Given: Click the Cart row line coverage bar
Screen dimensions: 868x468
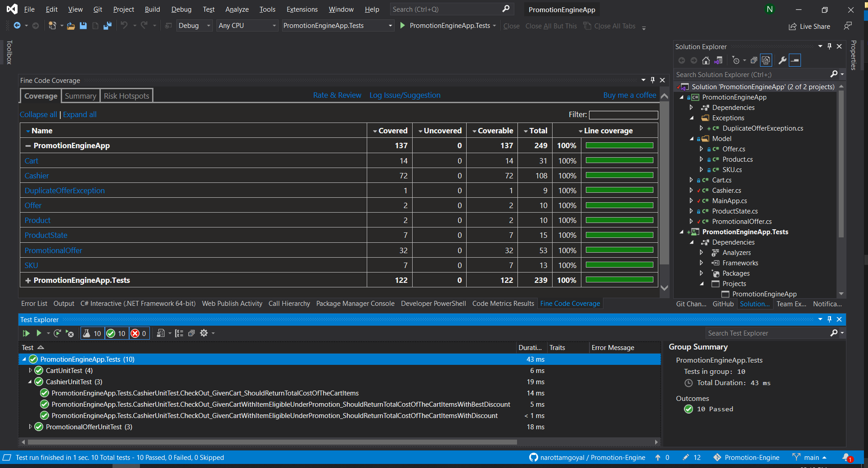Looking at the screenshot, I should pyautogui.click(x=619, y=160).
